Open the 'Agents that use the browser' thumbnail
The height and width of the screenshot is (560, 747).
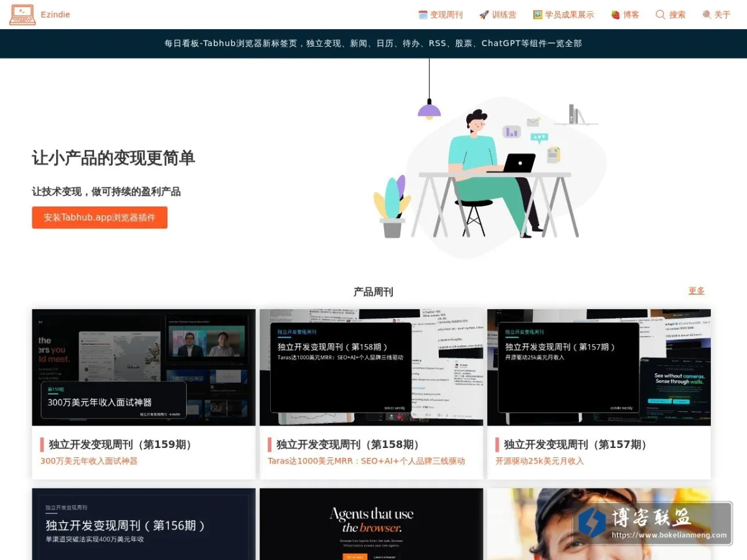371,524
